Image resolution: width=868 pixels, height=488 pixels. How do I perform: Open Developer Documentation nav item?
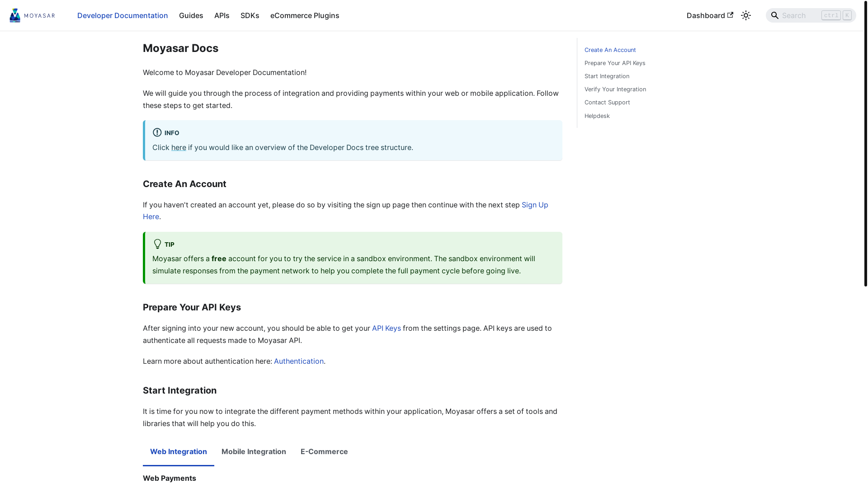(x=123, y=15)
